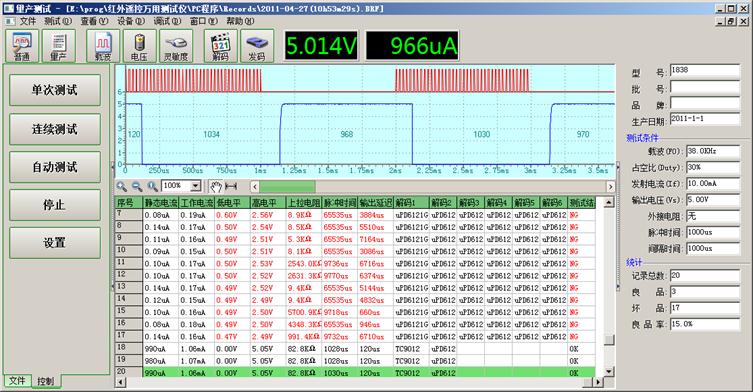Click the table horizontal scrollbar right arrow

597,382
